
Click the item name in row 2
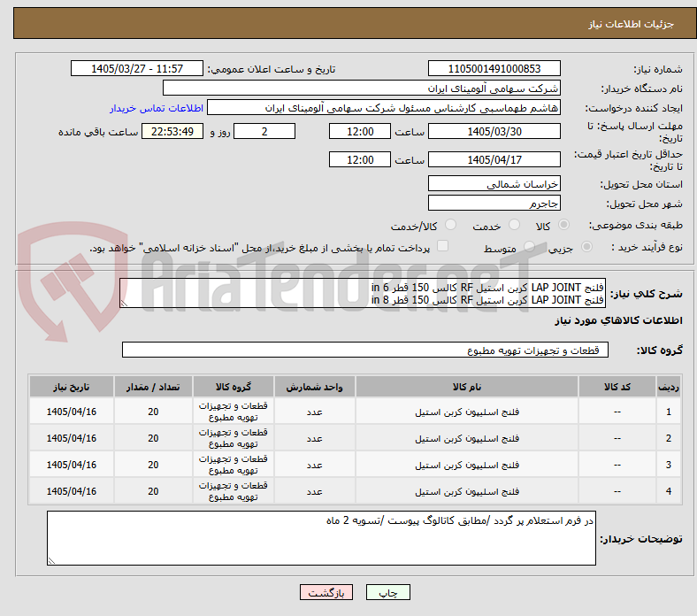click(467, 438)
